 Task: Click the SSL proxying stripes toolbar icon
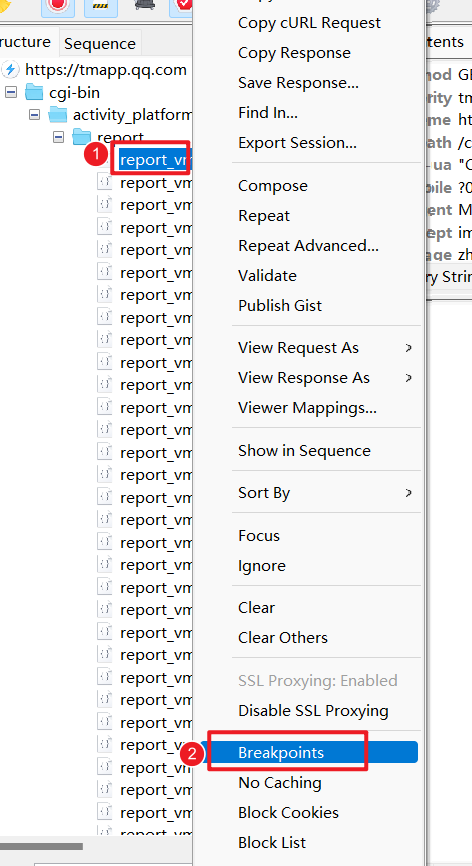click(100, 6)
